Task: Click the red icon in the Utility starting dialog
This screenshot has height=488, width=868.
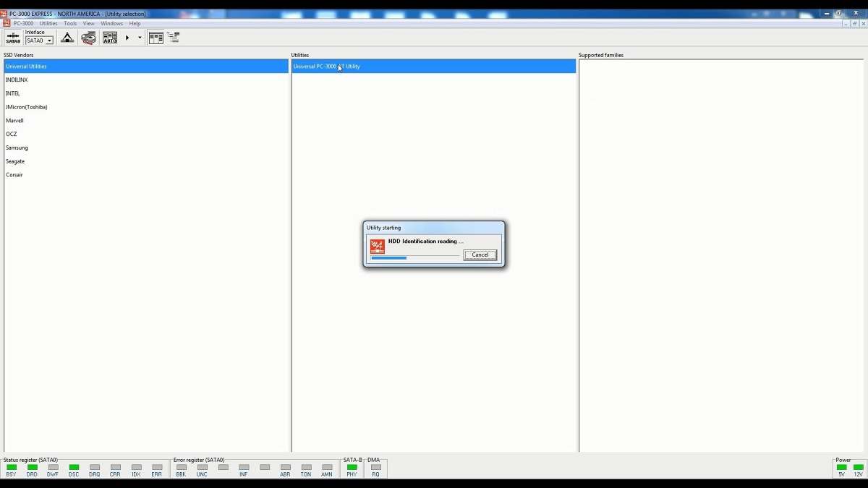Action: click(x=377, y=247)
